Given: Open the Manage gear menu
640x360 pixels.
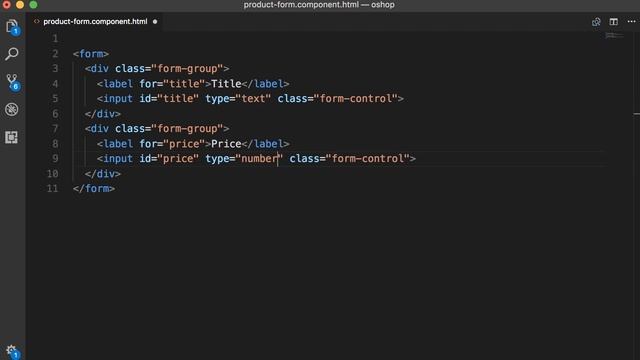Looking at the screenshot, I should (12, 351).
